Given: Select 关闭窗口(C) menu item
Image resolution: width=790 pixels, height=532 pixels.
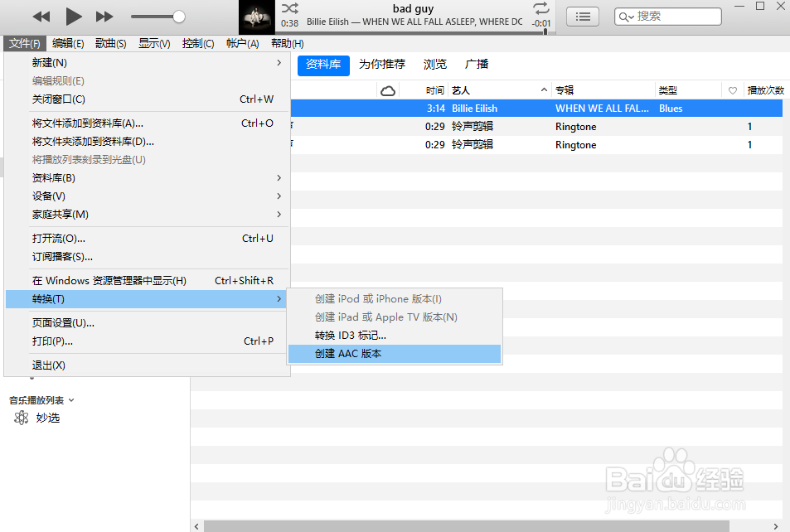Looking at the screenshot, I should click(147, 99).
